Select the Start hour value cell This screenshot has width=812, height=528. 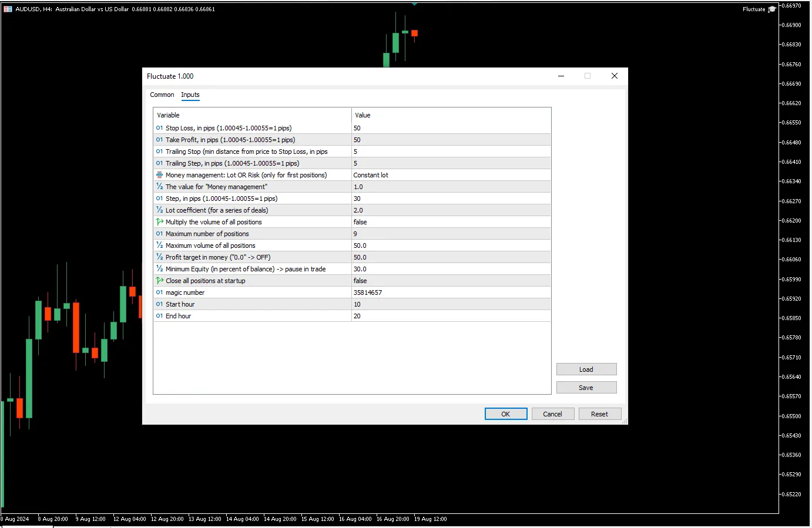(x=451, y=304)
